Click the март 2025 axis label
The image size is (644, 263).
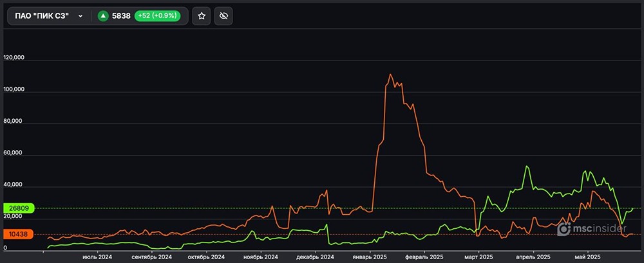click(x=479, y=257)
